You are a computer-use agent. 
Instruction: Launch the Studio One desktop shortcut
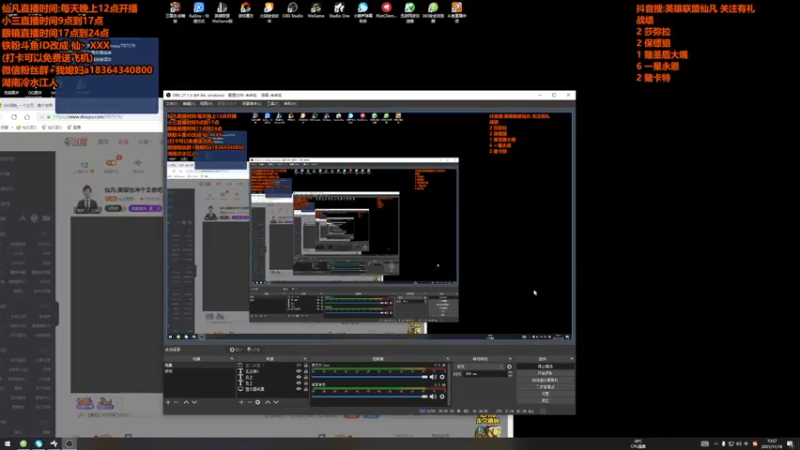point(339,10)
